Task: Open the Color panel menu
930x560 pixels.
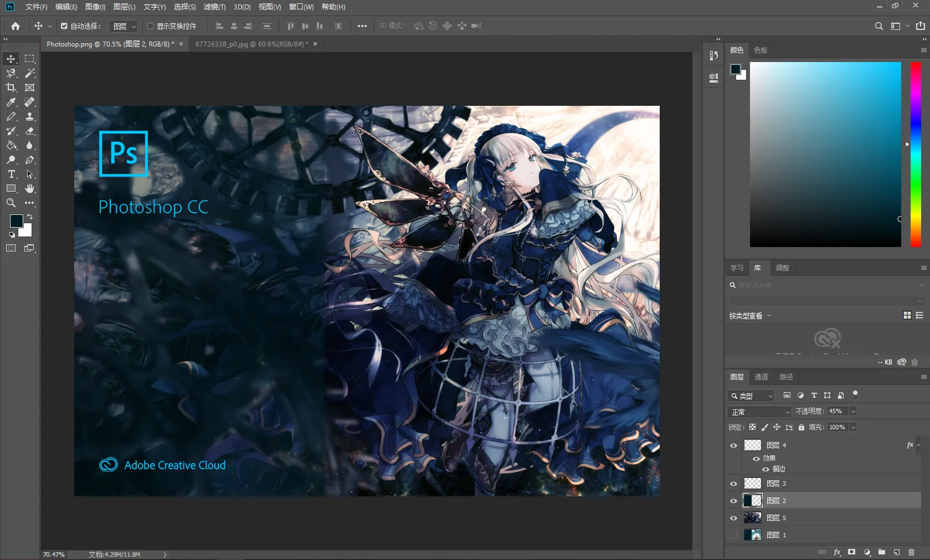Action: [923, 50]
